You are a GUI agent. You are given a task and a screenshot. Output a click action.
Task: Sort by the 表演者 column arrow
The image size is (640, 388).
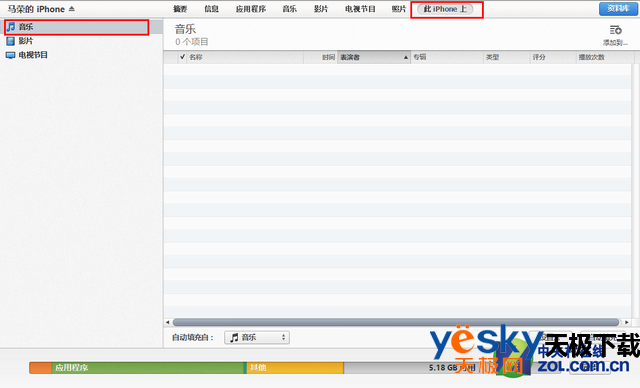[406, 58]
